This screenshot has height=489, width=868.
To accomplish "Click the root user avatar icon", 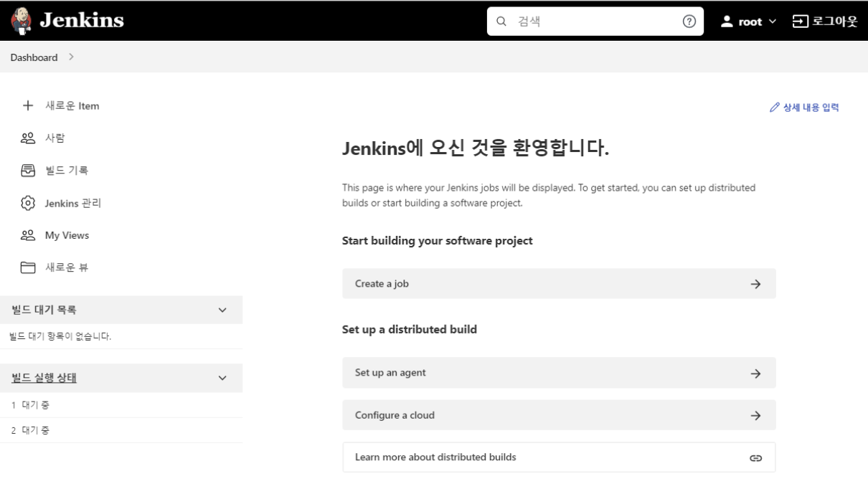I will (x=727, y=22).
